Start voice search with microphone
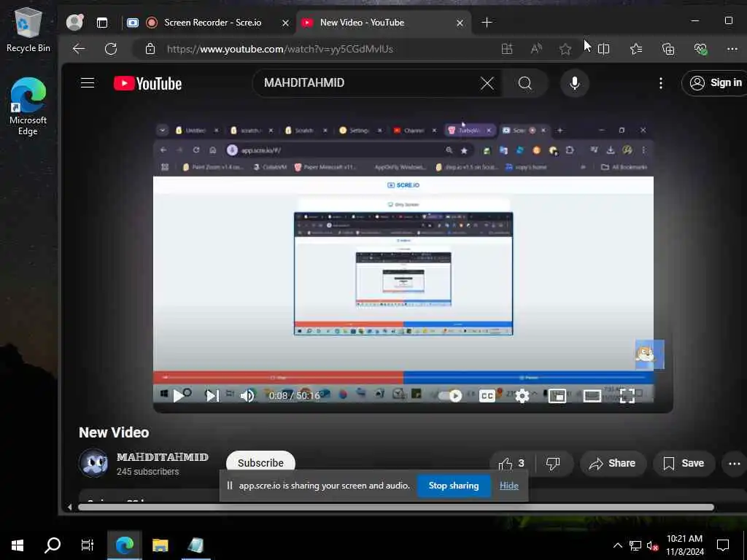Image resolution: width=747 pixels, height=560 pixels. coord(575,83)
